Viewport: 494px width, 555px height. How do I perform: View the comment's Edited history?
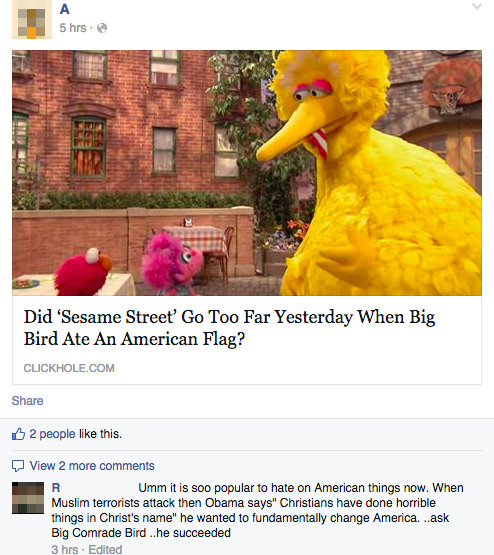click(105, 549)
